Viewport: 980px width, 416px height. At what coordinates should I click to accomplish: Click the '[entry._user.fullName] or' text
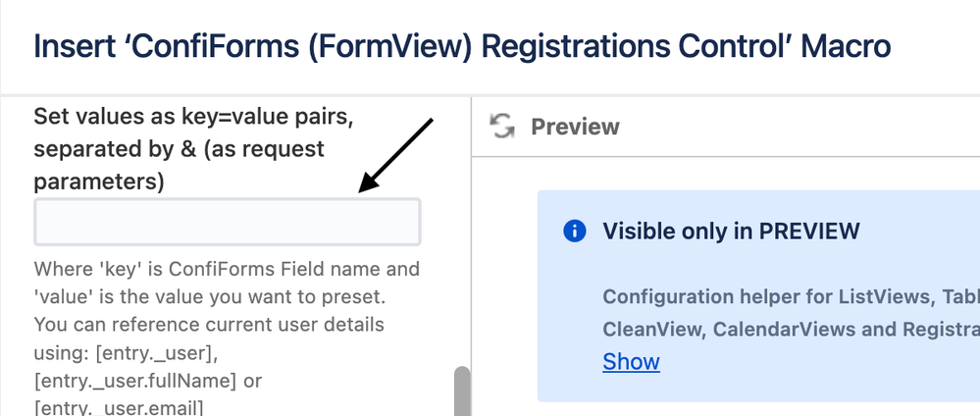point(147,381)
